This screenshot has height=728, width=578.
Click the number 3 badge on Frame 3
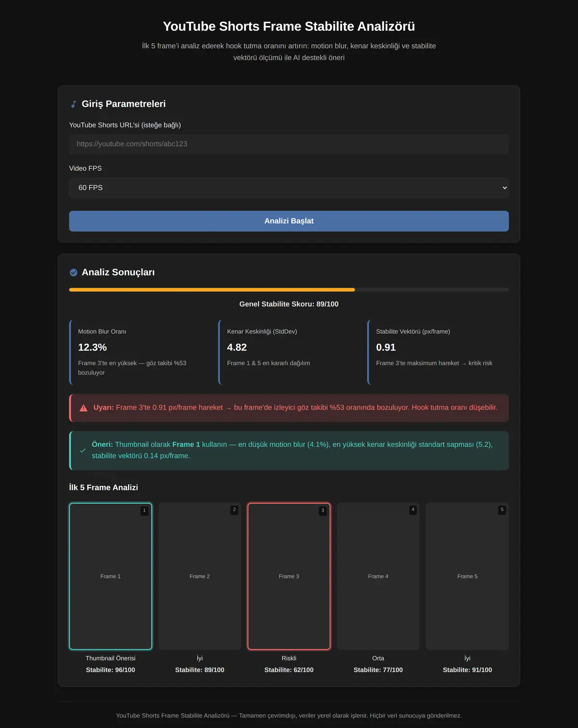point(323,510)
